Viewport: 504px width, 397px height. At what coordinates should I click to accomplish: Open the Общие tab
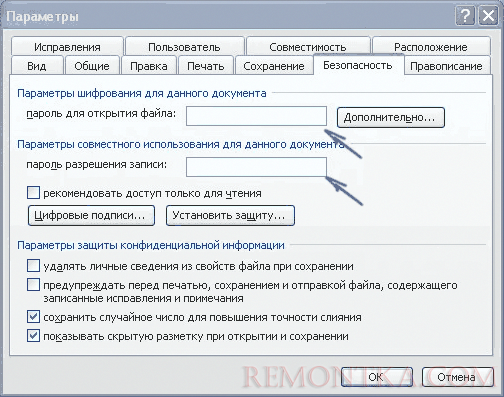point(92,66)
